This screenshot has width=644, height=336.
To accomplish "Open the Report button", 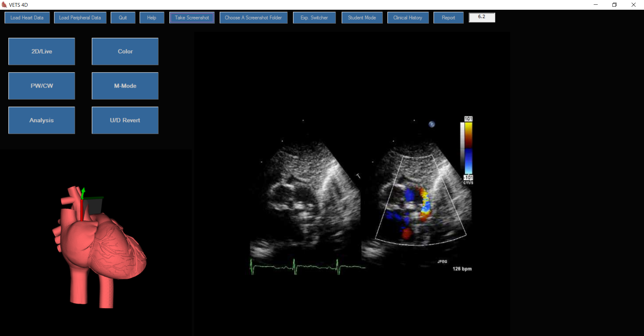I will (x=448, y=18).
